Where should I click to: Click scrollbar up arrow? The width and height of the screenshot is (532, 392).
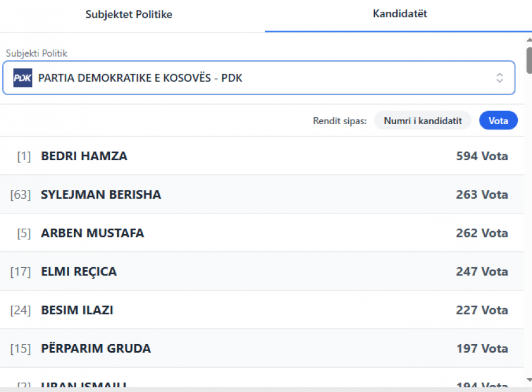[x=528, y=39]
